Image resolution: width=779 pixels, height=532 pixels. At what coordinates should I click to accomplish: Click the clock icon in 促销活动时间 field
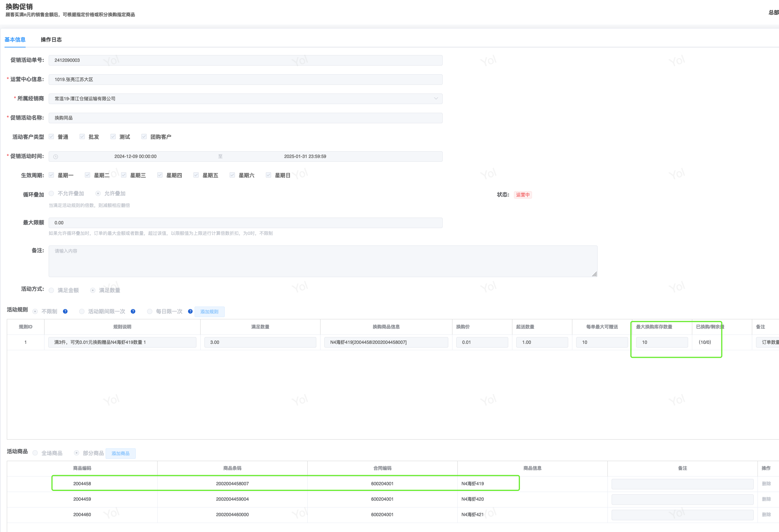click(x=56, y=156)
